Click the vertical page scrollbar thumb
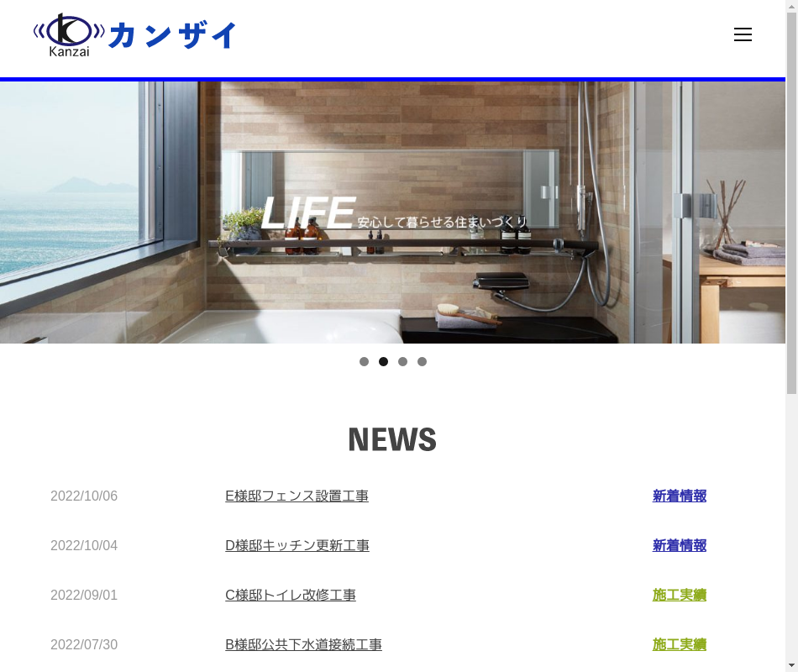Screen dimensions: 798x672 (791, 202)
